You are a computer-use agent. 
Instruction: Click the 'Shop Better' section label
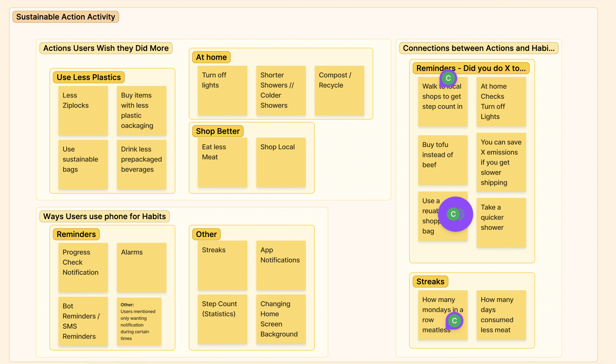217,131
